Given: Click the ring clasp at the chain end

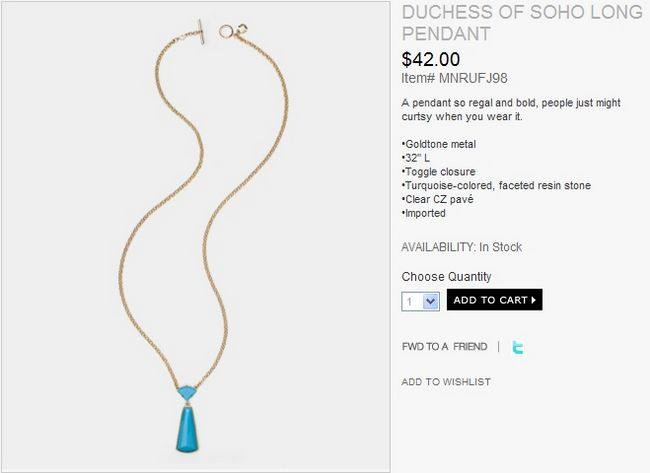Looking at the screenshot, I should (226, 31).
